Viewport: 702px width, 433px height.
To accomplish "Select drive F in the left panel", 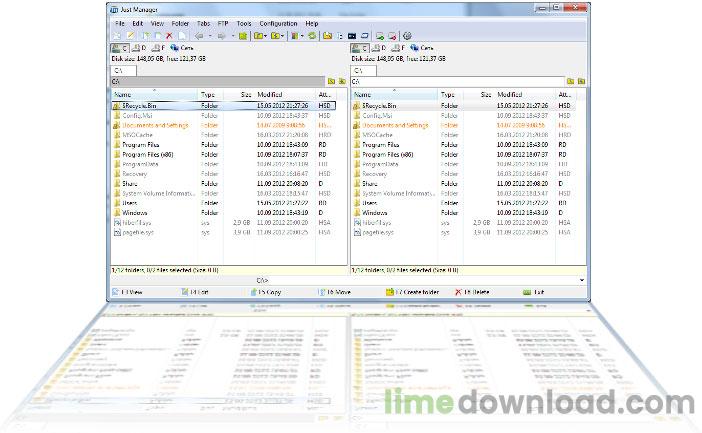I will tap(159, 47).
